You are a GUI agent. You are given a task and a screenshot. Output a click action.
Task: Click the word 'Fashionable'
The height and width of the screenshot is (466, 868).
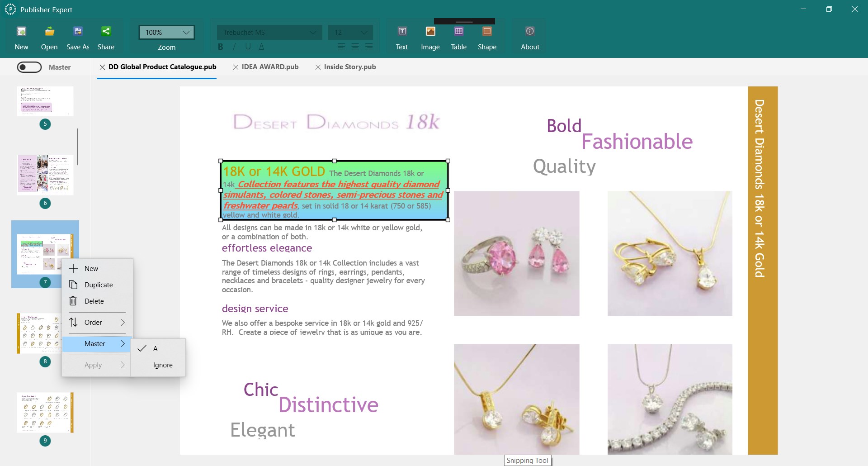637,142
